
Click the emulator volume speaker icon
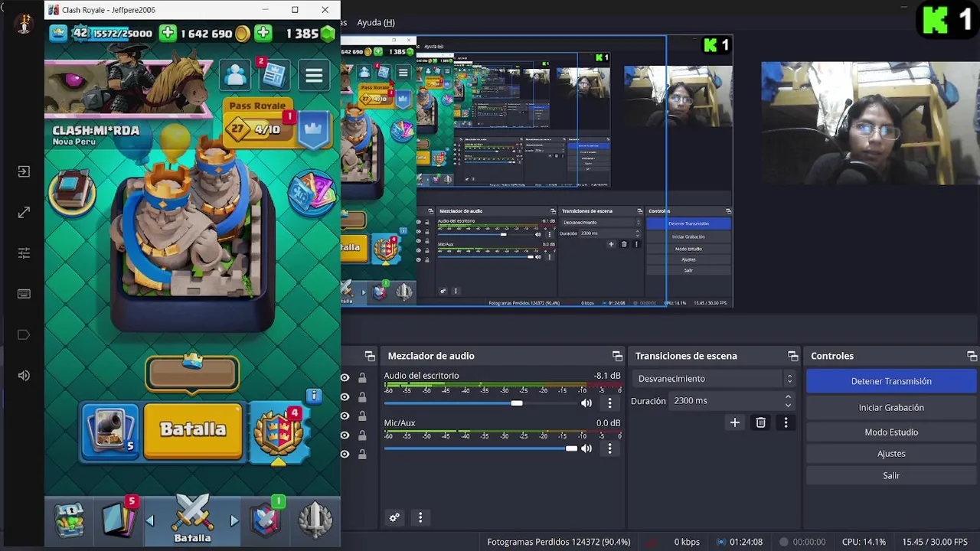pos(24,375)
